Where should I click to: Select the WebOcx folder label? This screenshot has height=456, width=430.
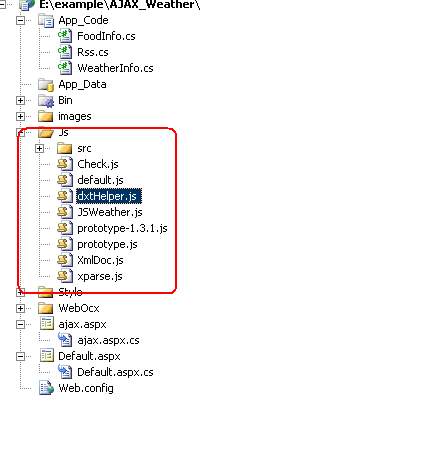(79, 308)
